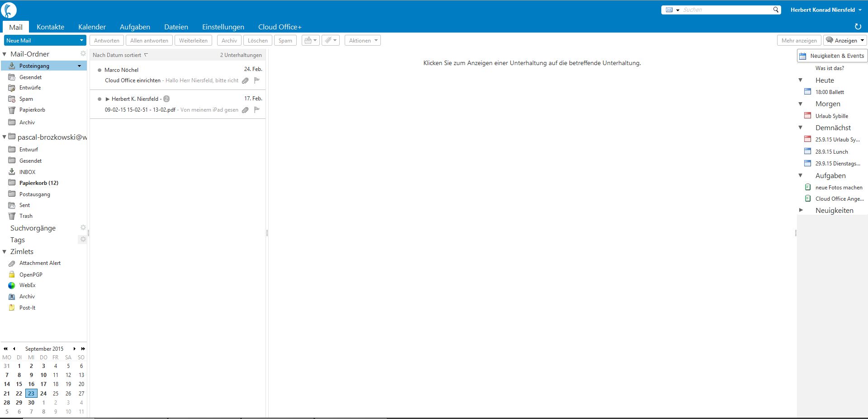Image resolution: width=868 pixels, height=419 pixels.
Task: Expand the Herbert K. Niersfeld conversation
Action: 108,99
